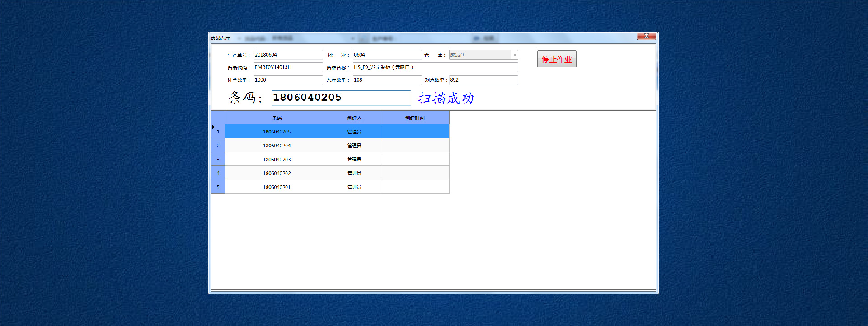Click row header number 5

pos(218,187)
